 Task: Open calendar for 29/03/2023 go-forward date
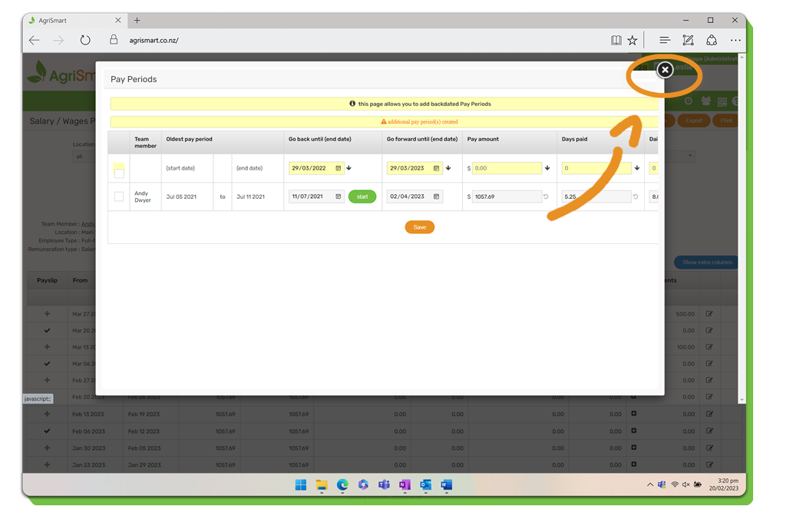pyautogui.click(x=436, y=168)
